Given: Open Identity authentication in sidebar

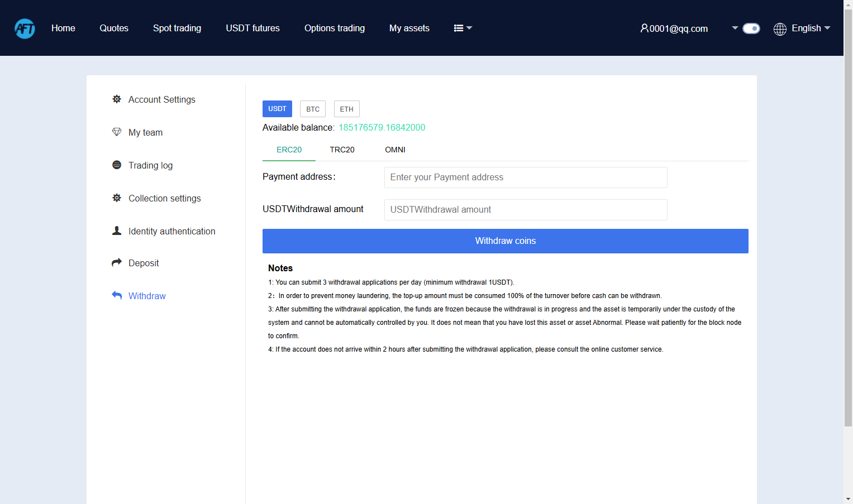Looking at the screenshot, I should pyautogui.click(x=171, y=231).
